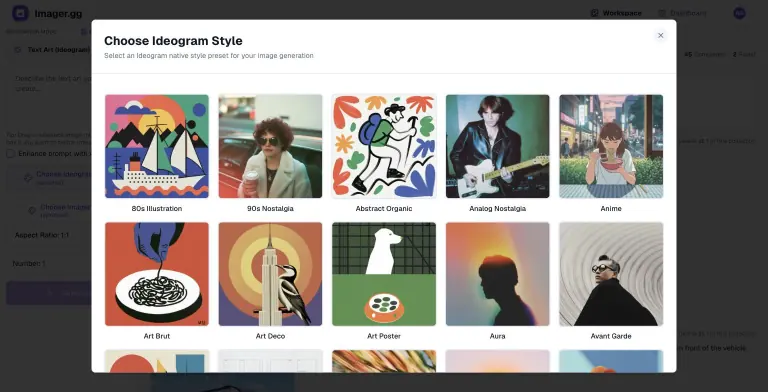Viewport: 768px width, 392px height.
Task: Click the Art Brut label
Action: [x=157, y=336]
